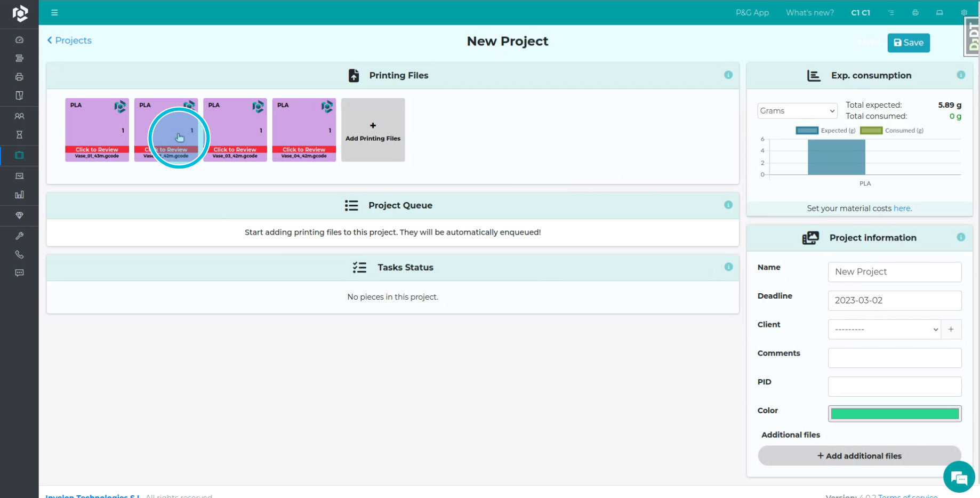Click the Deadline date field

tap(895, 301)
